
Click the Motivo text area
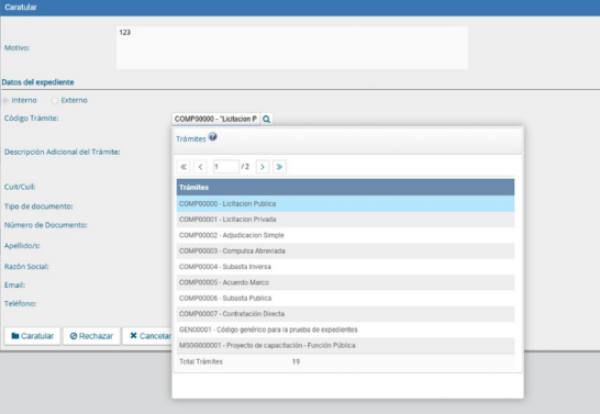291,47
